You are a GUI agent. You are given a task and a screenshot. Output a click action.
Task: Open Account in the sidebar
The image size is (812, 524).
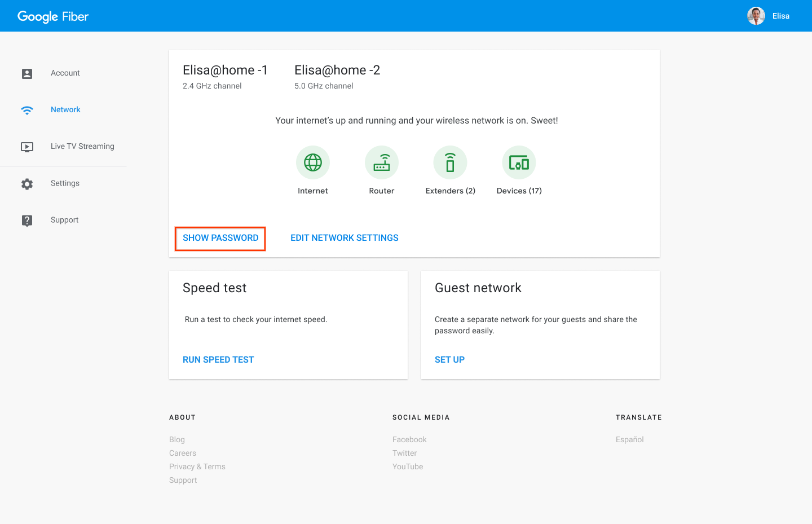coord(65,73)
